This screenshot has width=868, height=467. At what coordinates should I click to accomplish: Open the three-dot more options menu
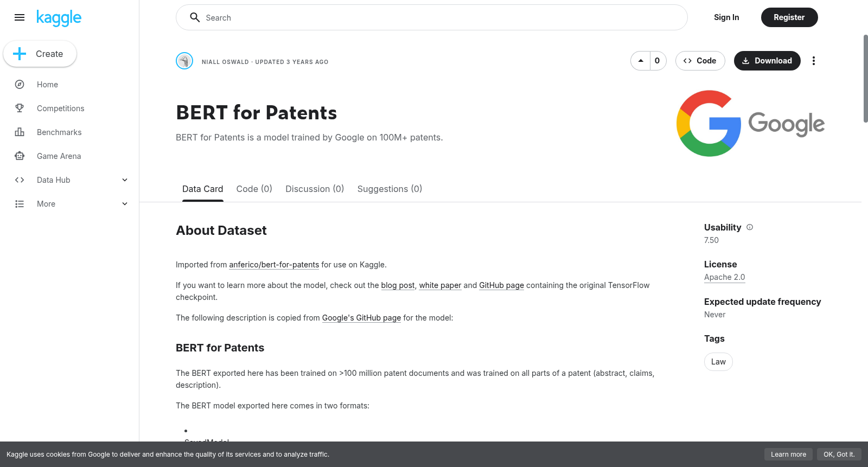click(813, 61)
